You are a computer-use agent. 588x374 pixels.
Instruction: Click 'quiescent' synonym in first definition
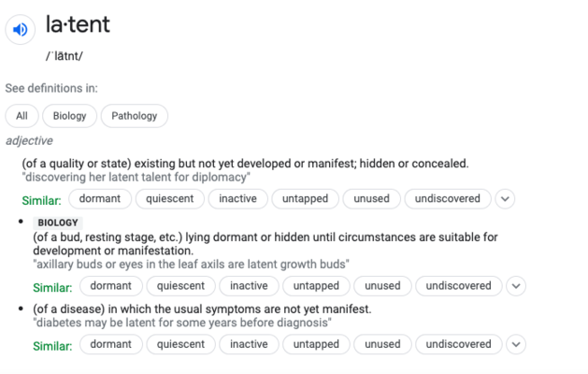pyautogui.click(x=170, y=199)
